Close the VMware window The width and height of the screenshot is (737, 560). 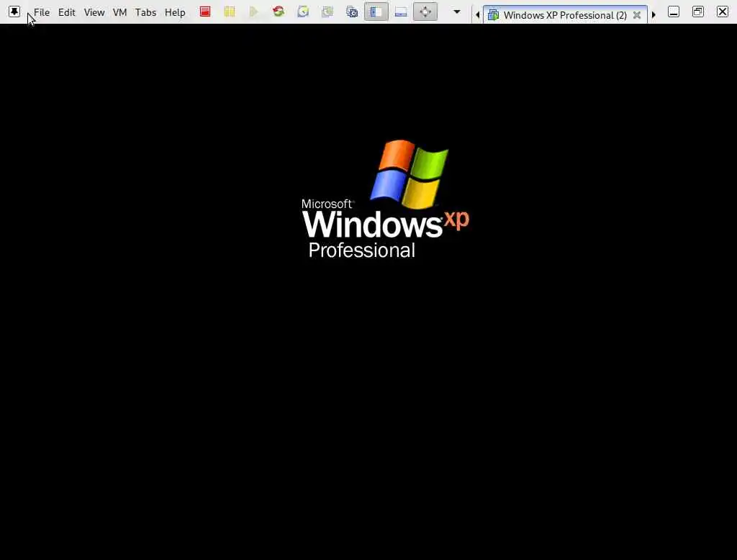(x=723, y=12)
